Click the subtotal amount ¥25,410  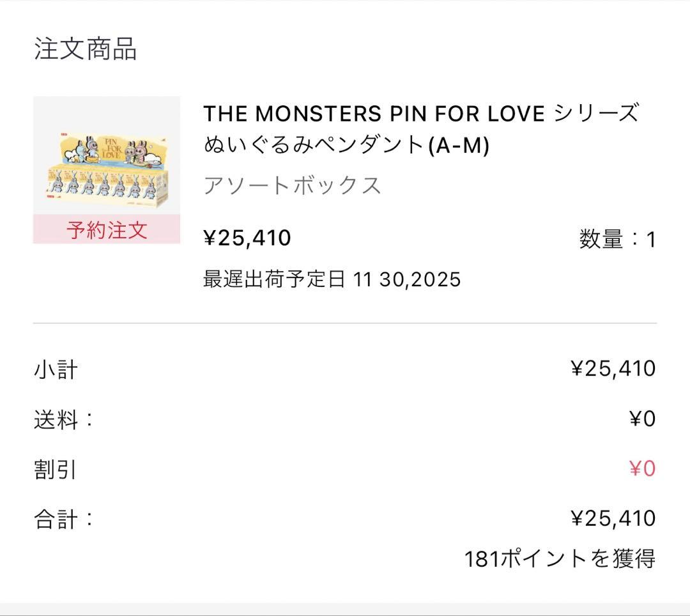click(x=613, y=369)
